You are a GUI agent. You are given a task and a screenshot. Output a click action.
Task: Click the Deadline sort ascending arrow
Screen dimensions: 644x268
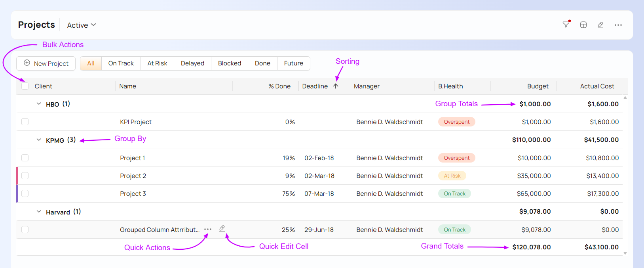tap(336, 86)
